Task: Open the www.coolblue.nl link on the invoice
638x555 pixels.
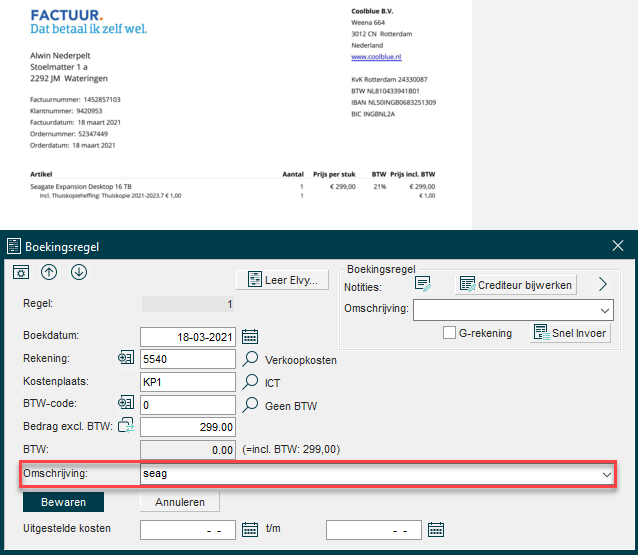Action: point(376,57)
